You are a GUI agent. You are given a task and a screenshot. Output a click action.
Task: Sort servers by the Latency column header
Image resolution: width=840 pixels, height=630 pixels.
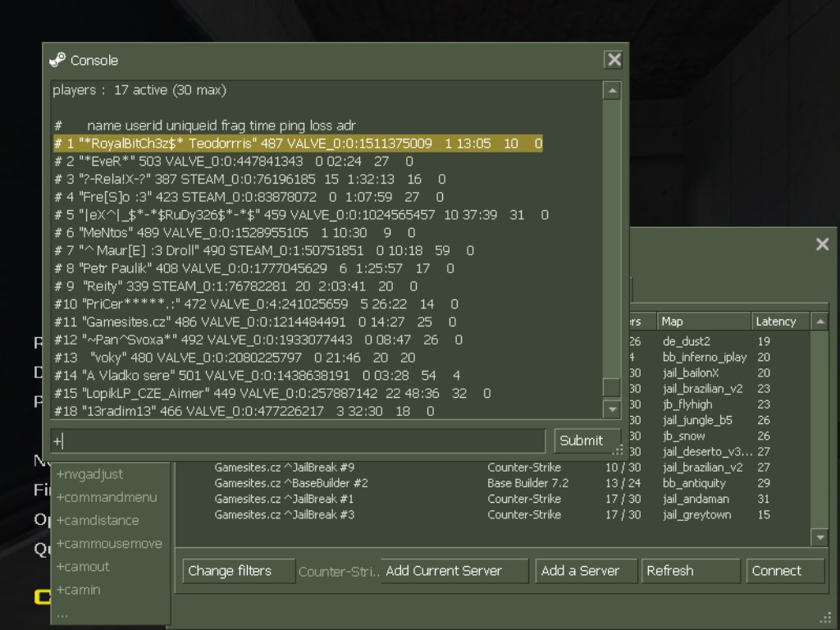[781, 322]
